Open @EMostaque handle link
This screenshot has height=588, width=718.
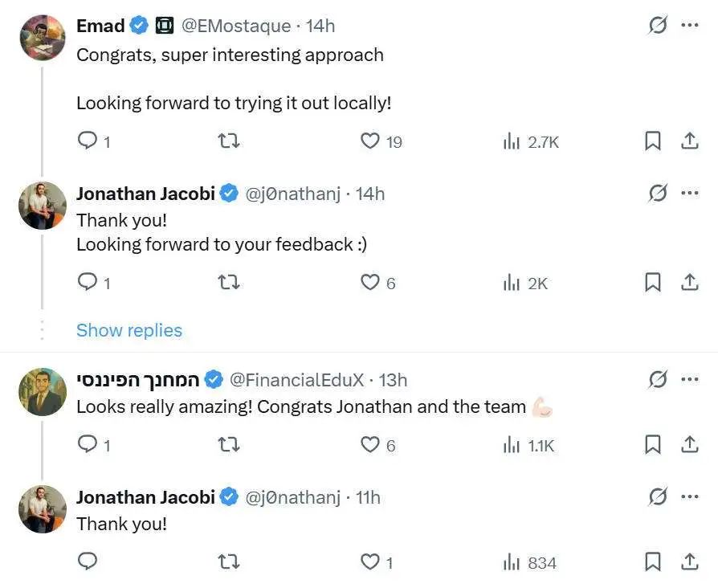tap(236, 26)
